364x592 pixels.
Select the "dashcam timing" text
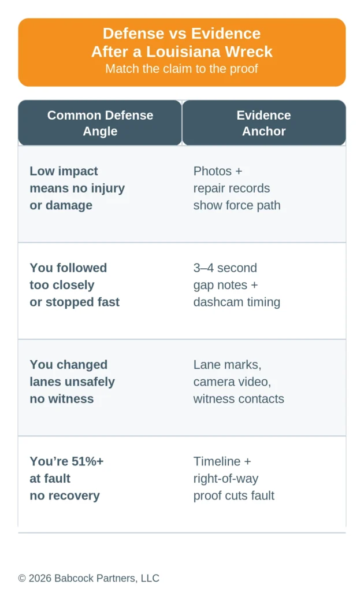(x=236, y=302)
